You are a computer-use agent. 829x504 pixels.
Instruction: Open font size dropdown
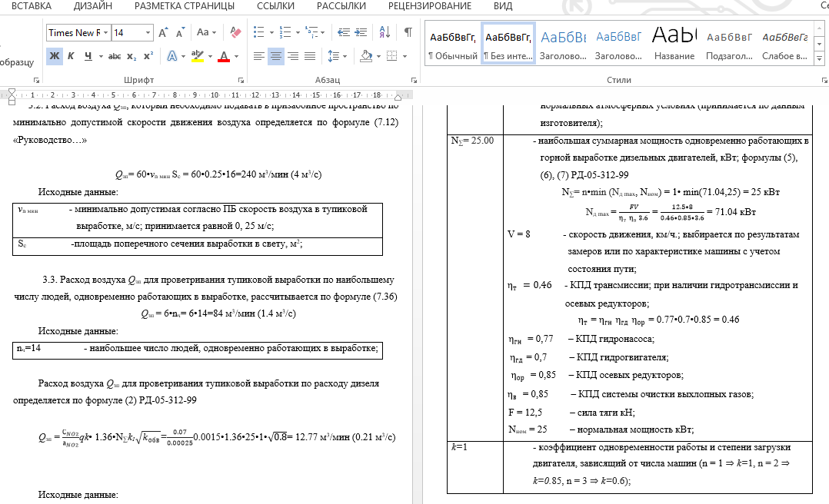[x=148, y=33]
